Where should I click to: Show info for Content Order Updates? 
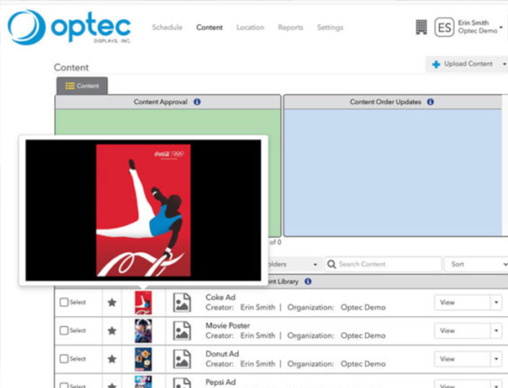click(430, 102)
